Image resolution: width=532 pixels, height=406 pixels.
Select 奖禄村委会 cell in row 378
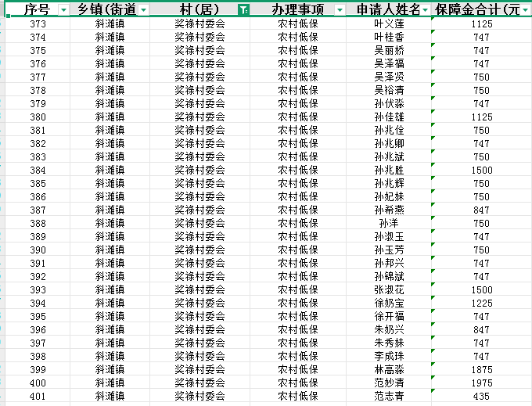tap(199, 90)
